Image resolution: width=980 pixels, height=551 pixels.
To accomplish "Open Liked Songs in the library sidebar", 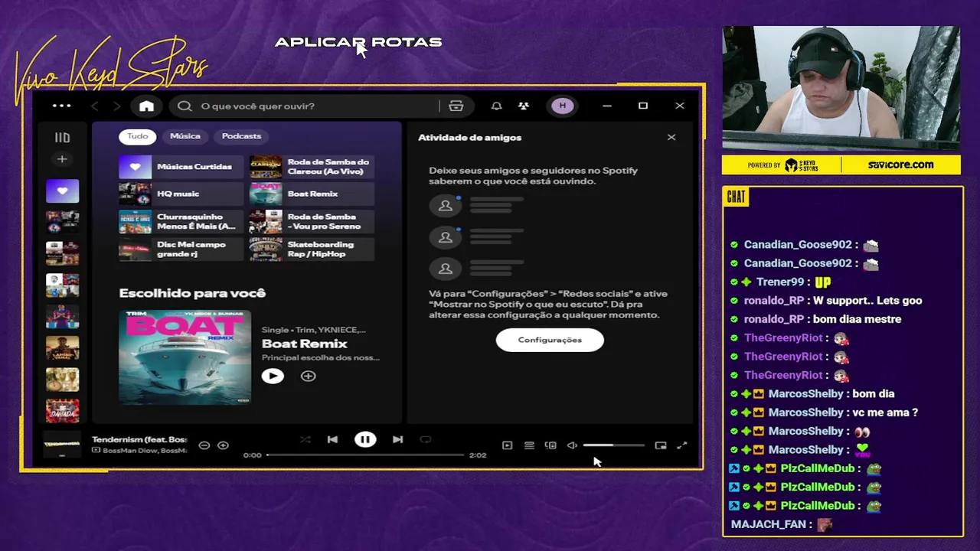I will [x=62, y=191].
